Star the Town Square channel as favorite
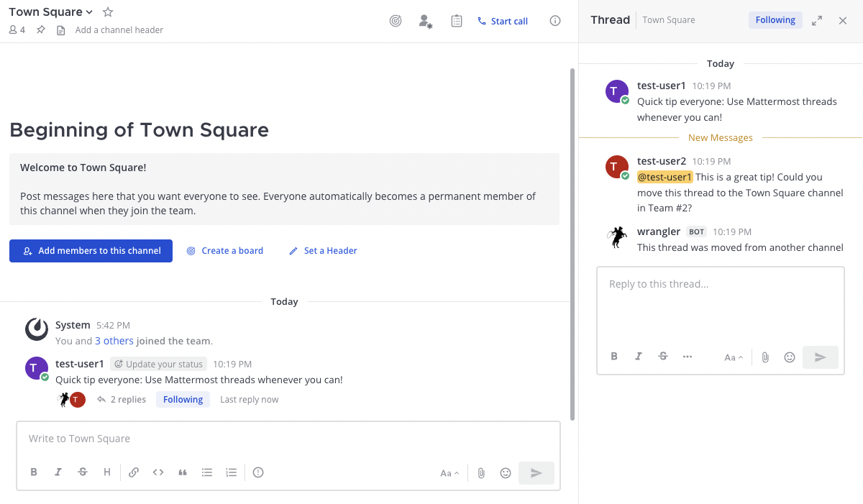 108,12
